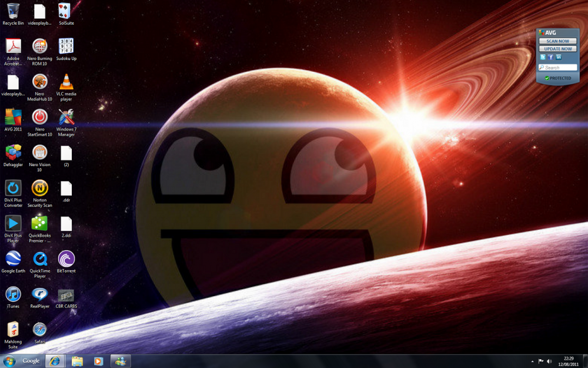Open Internet Explorer from the taskbar

point(55,361)
